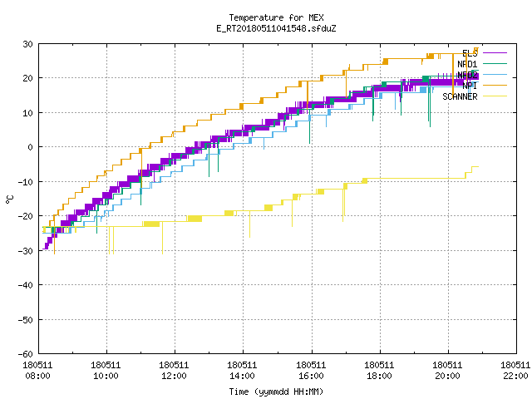This screenshot has height=399, width=532.
Task: Select the NPD2 legend label
Action: click(467, 75)
